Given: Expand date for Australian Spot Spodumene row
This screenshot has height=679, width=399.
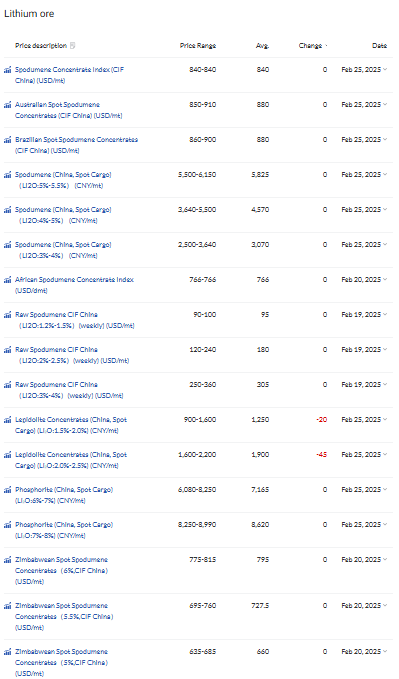Looking at the screenshot, I should [x=385, y=104].
